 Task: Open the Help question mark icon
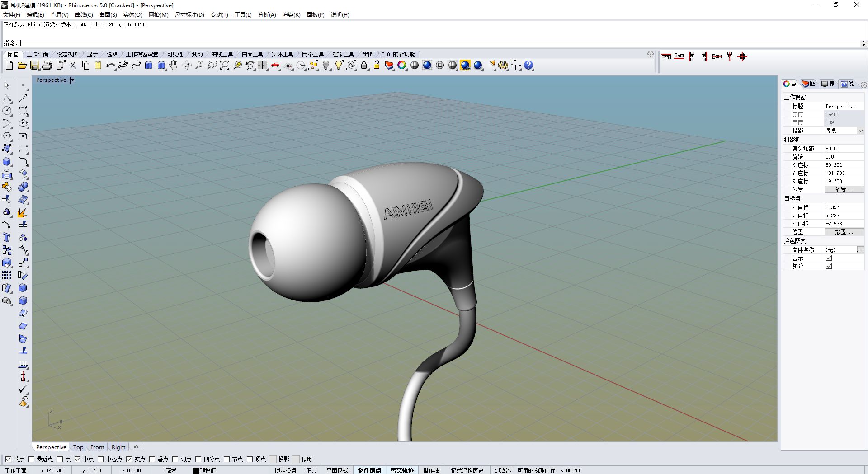tap(528, 65)
